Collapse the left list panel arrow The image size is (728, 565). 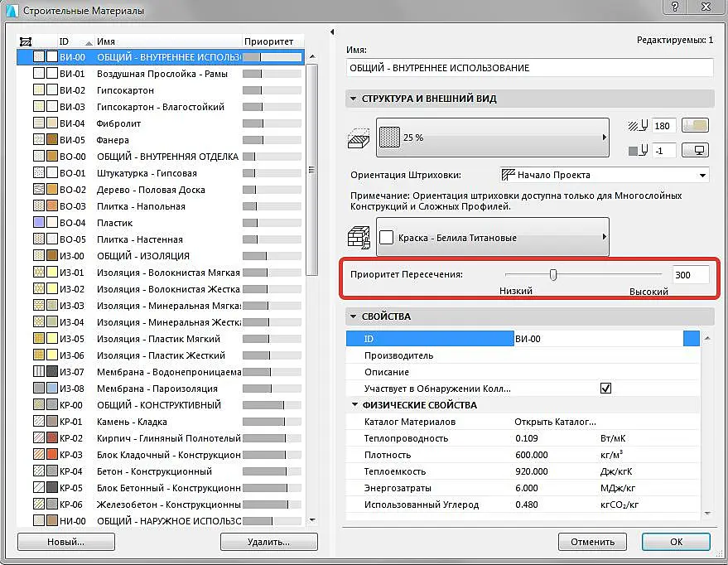pos(332,32)
